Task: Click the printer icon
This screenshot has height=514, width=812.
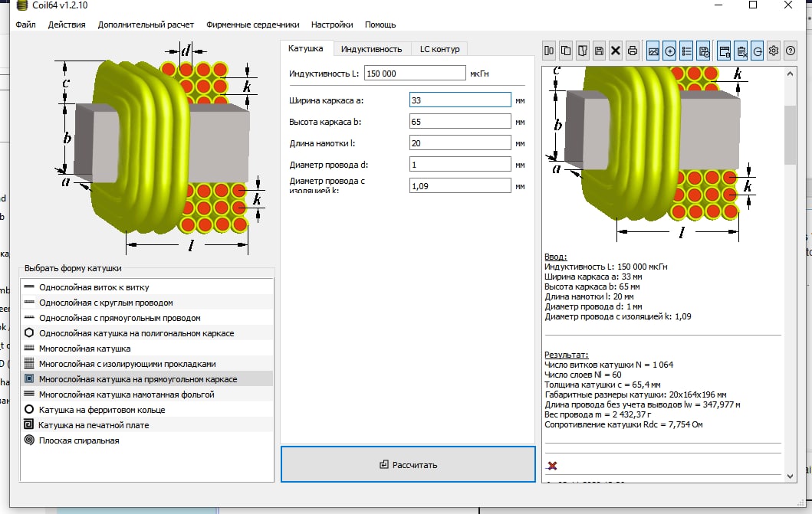Action: pos(633,51)
